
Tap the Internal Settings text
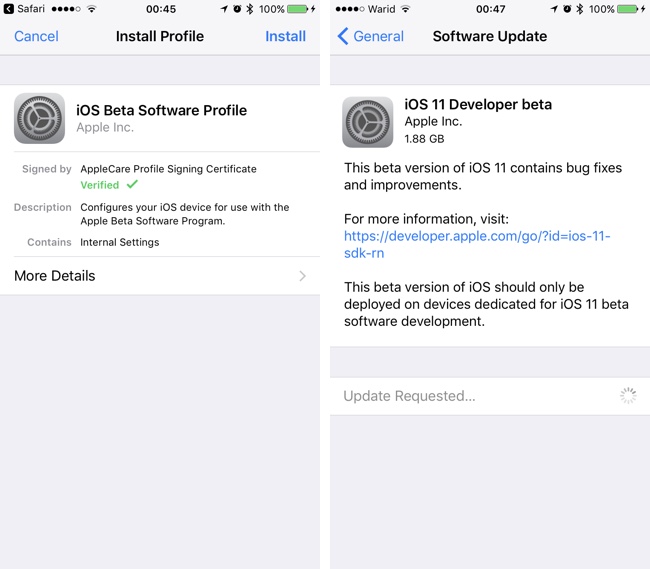120,242
